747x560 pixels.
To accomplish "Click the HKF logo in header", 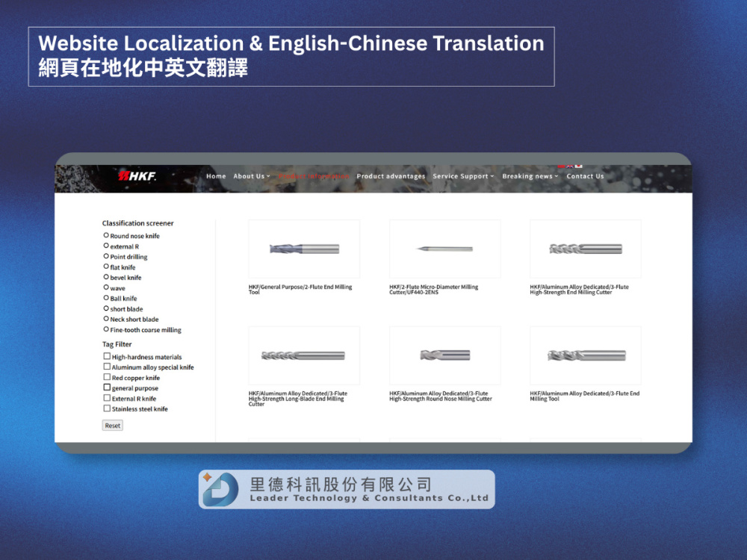I will click(x=137, y=176).
